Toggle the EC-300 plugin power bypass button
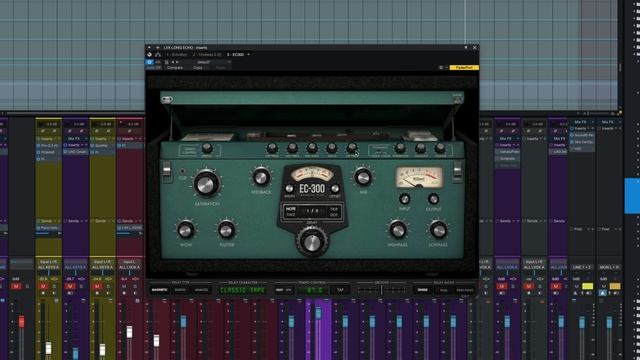640x360 pixels. point(149,62)
